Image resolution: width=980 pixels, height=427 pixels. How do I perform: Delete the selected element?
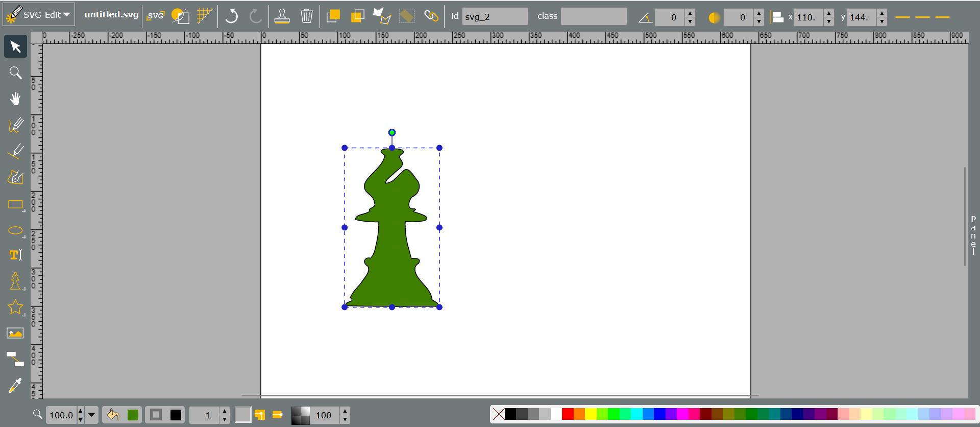[x=306, y=16]
